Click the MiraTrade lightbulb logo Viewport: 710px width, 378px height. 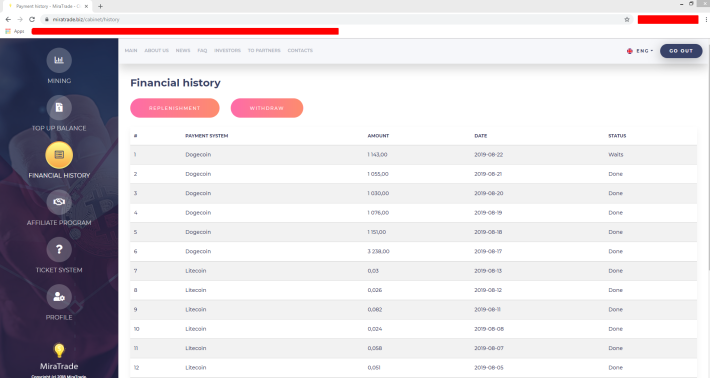click(x=59, y=350)
